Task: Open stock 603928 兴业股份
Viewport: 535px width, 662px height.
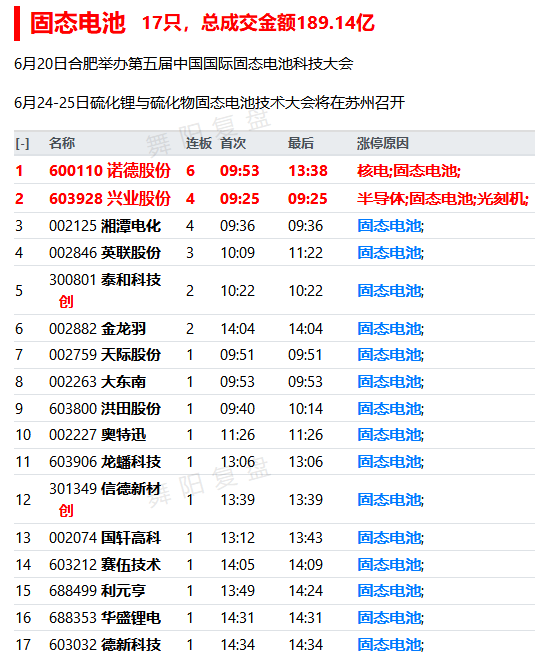Action: (110, 198)
